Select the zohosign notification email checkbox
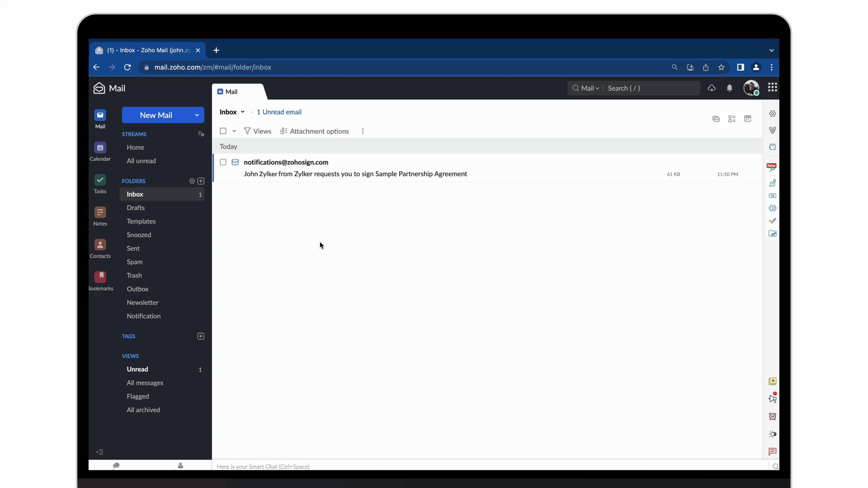868x488 pixels. coord(223,162)
